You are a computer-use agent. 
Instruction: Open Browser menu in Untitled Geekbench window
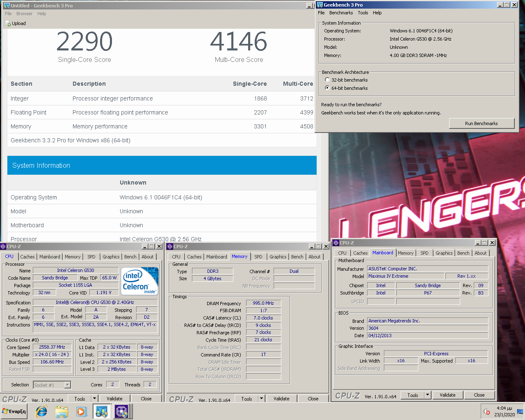click(24, 14)
